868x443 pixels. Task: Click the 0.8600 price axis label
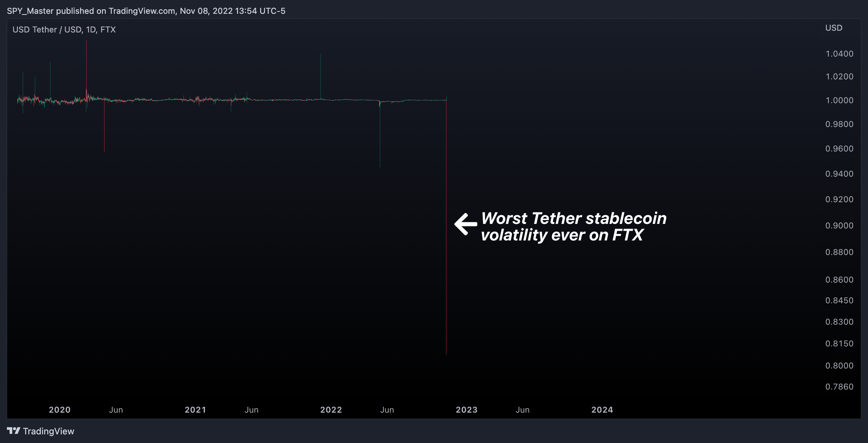[839, 280]
